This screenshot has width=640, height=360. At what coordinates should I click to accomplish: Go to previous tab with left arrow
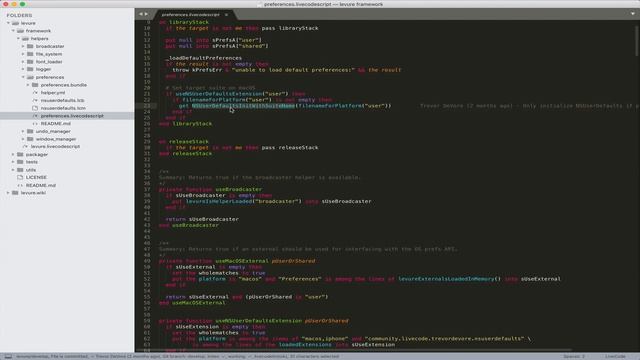141,14
